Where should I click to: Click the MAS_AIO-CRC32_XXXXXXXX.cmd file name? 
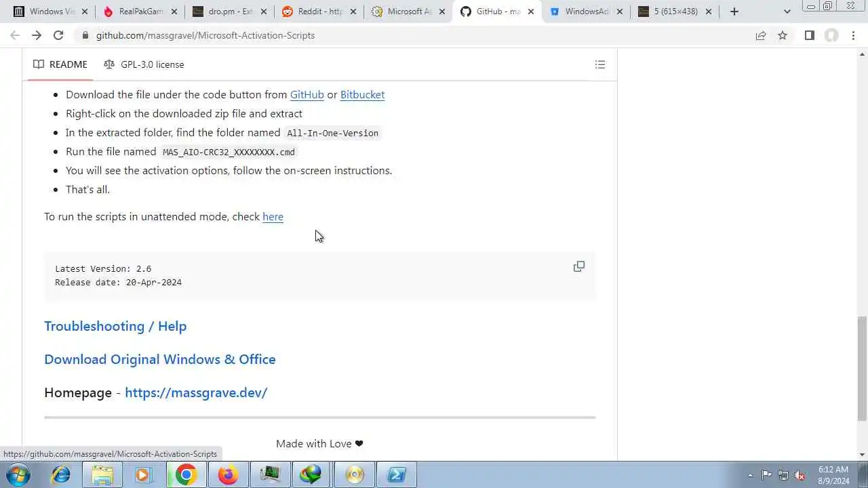point(229,152)
